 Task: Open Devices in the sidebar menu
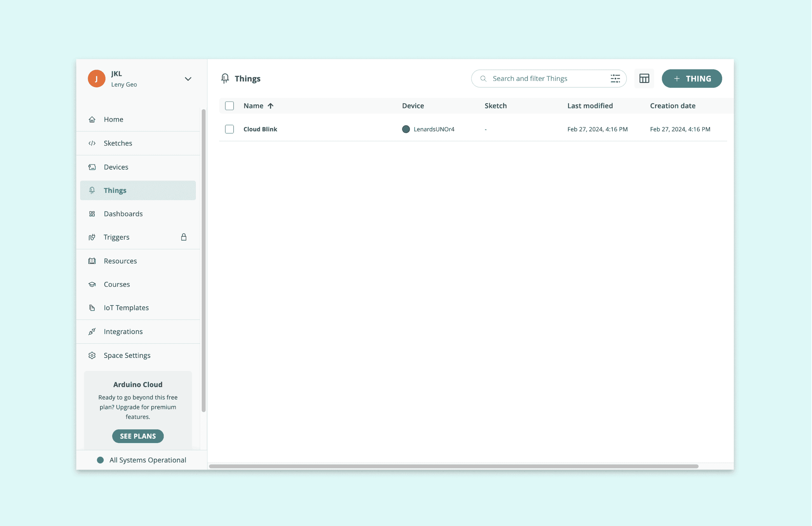click(116, 167)
